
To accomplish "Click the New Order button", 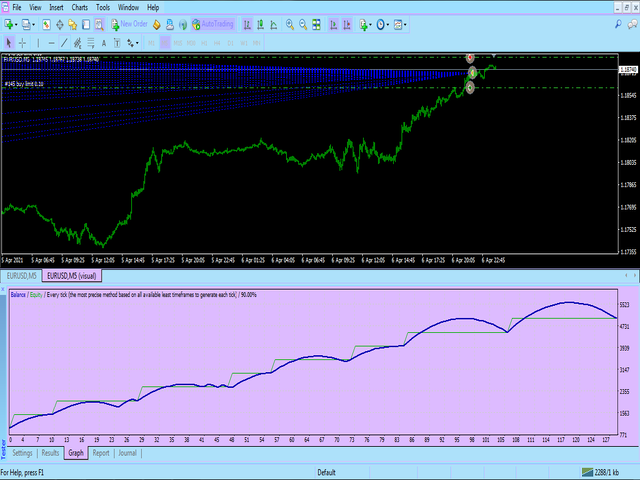I will pyautogui.click(x=129, y=24).
